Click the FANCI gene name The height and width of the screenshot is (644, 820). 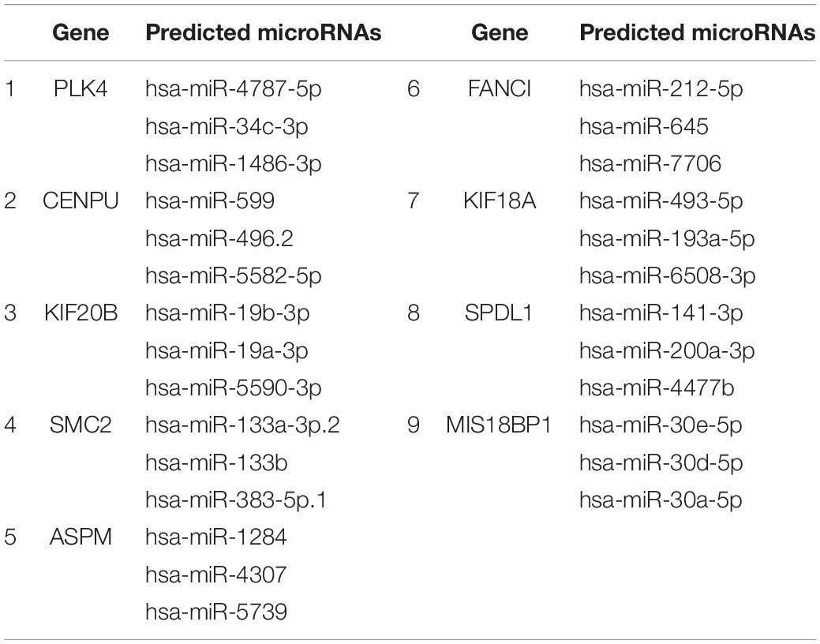pyautogui.click(x=500, y=88)
